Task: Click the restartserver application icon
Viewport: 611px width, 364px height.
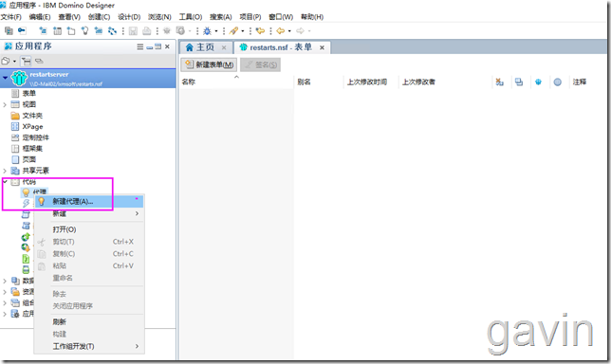Action: 19,78
